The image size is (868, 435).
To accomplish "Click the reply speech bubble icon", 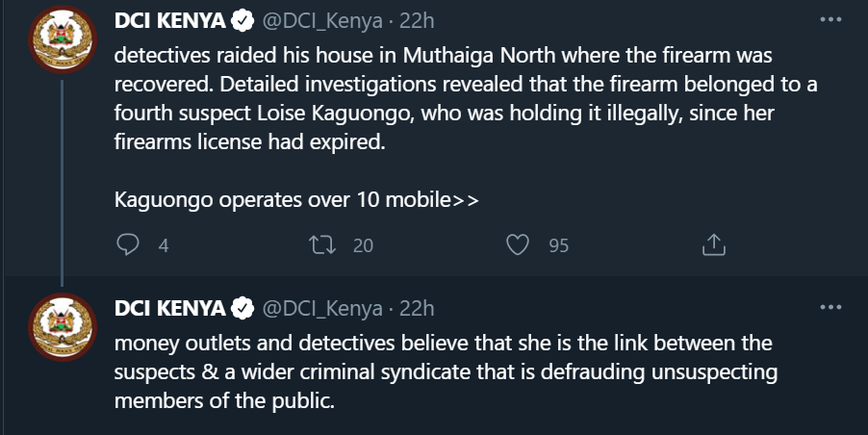I will coord(128,244).
